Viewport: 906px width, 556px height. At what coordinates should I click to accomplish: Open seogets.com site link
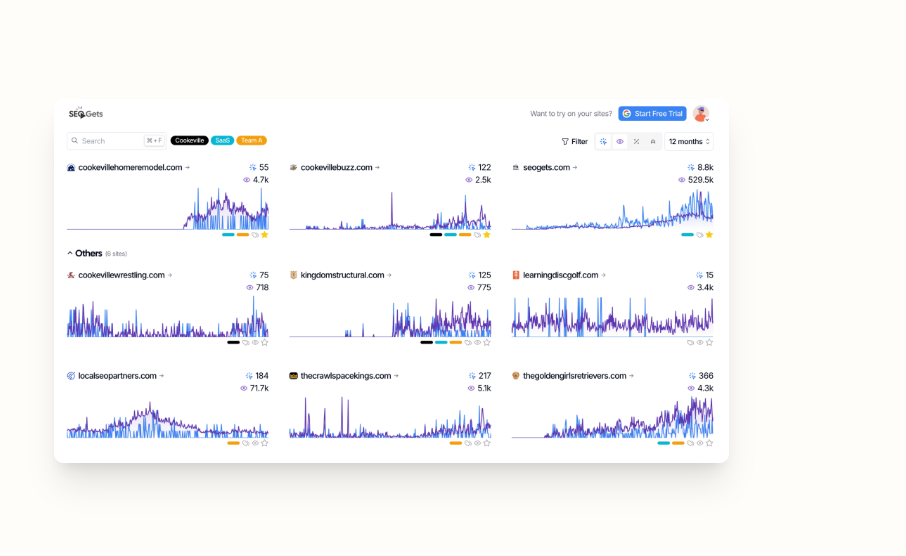(547, 167)
